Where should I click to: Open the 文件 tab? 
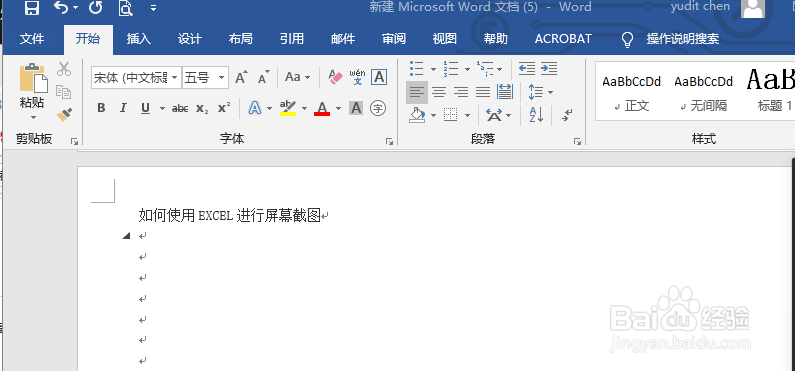pyautogui.click(x=32, y=39)
